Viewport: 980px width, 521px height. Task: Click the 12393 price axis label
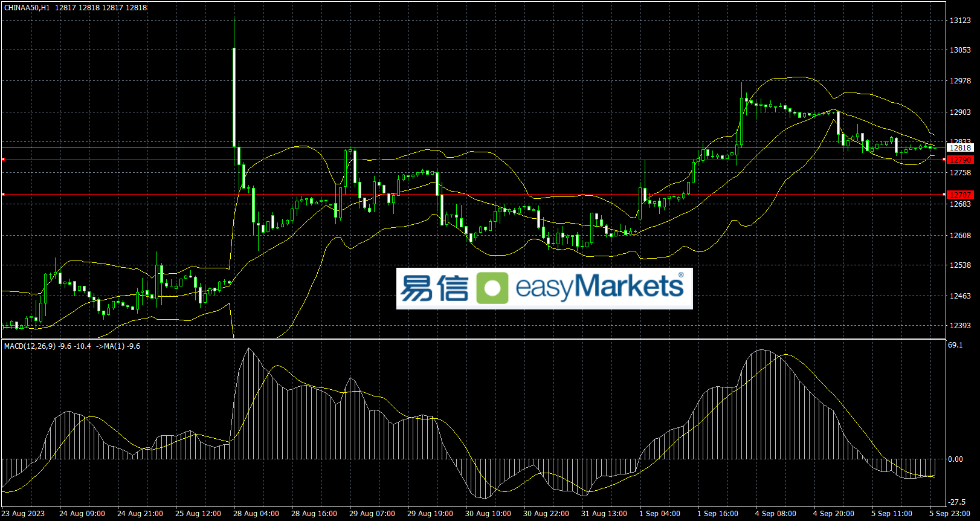961,326
